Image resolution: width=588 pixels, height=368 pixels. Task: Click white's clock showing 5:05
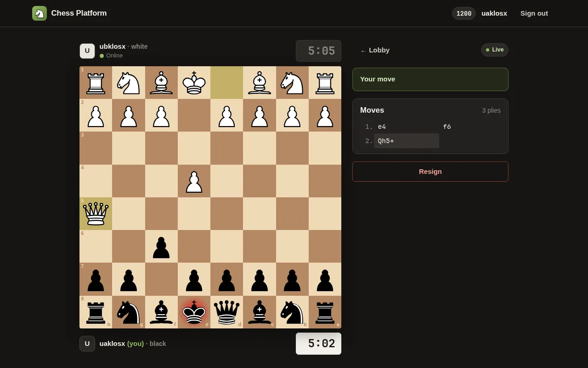point(319,51)
